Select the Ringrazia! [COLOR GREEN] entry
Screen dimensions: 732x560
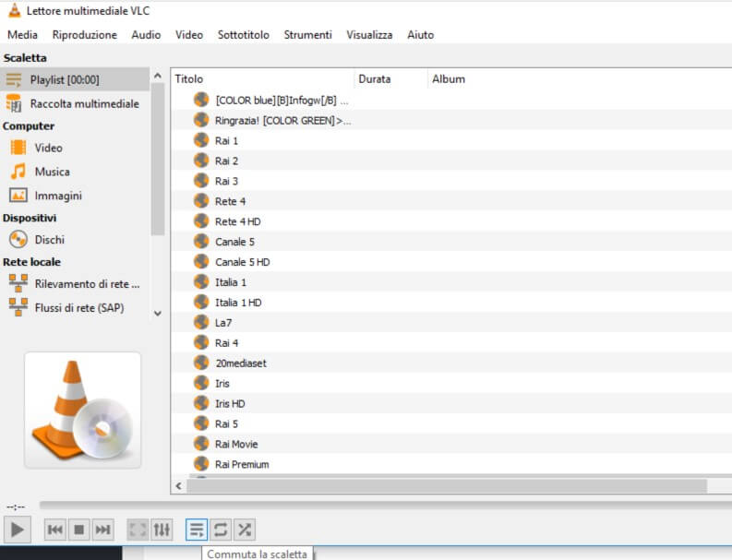click(x=452, y=121)
